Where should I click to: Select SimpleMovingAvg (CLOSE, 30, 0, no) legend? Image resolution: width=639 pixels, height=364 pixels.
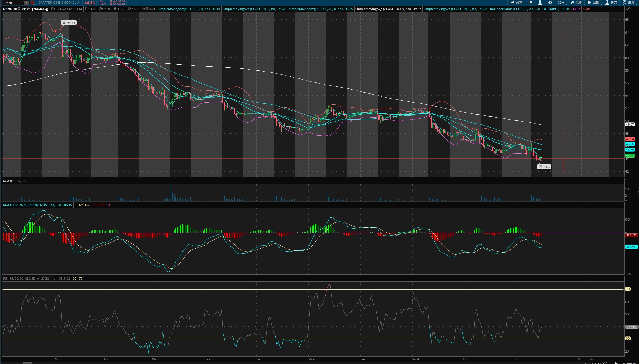coord(450,9)
